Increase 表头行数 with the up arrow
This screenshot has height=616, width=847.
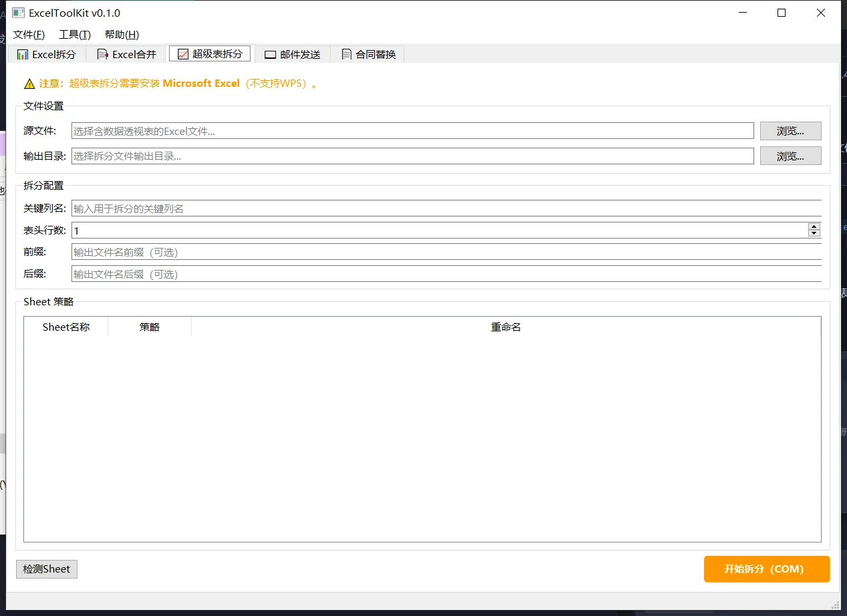click(x=814, y=226)
